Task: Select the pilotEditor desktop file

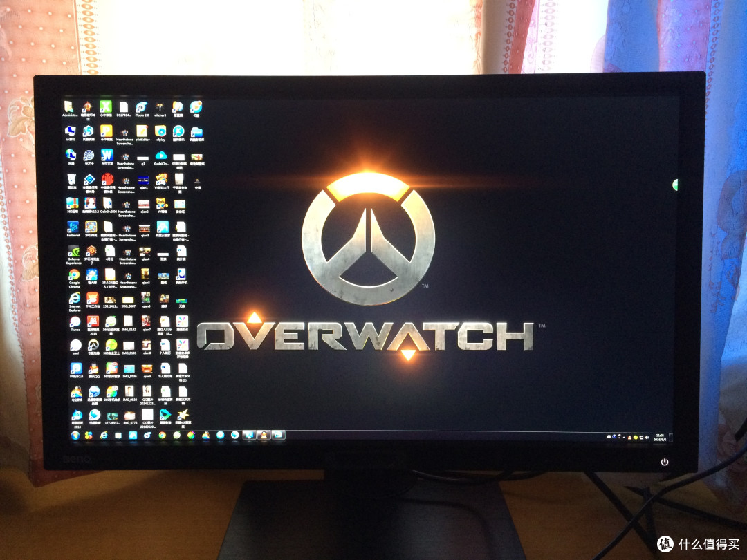Action: coord(142,133)
